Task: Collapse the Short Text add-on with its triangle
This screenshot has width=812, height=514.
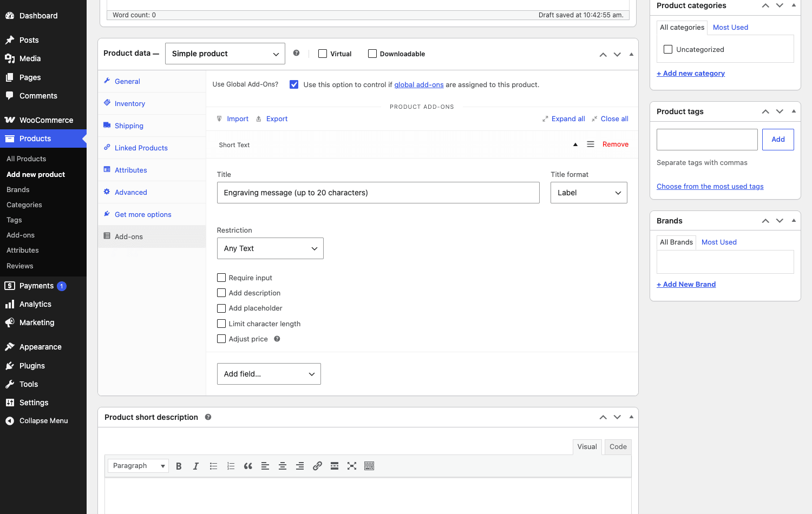Action: click(575, 144)
